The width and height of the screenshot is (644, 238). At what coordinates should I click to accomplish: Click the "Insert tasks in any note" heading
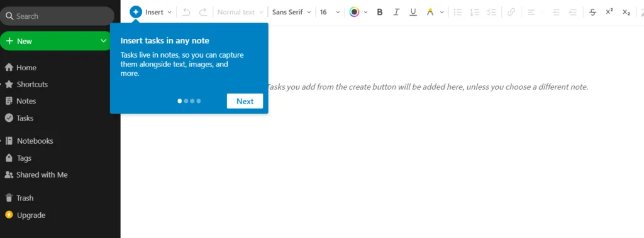pyautogui.click(x=165, y=41)
